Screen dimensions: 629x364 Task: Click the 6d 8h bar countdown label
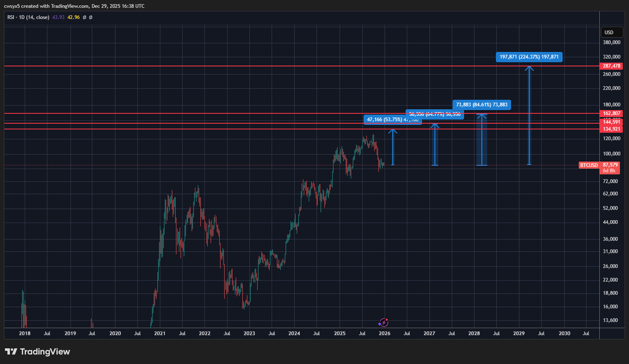(x=610, y=171)
